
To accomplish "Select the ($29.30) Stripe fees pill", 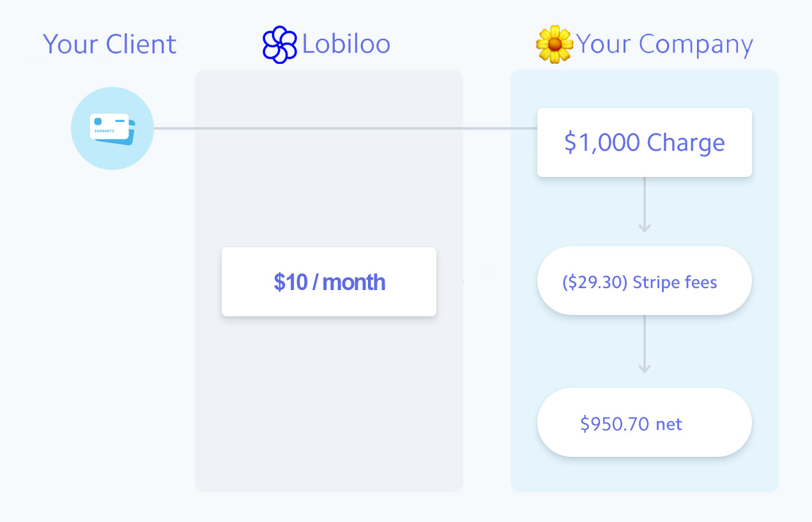I will point(645,281).
